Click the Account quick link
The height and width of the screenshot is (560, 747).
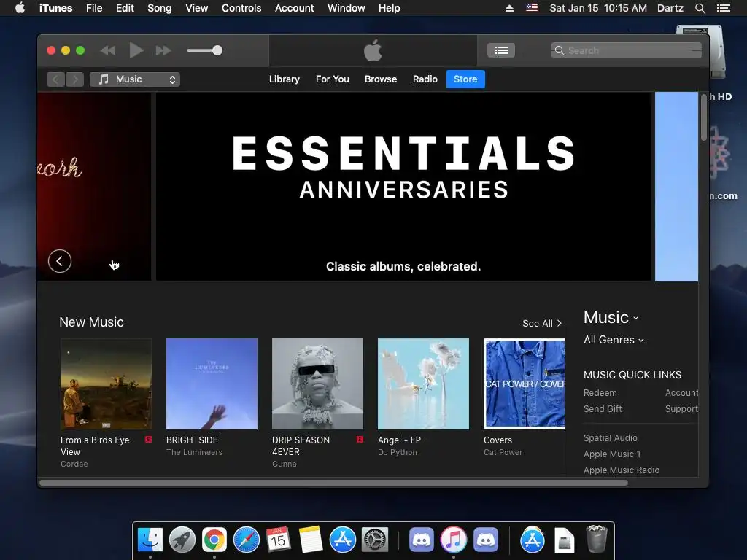point(682,393)
